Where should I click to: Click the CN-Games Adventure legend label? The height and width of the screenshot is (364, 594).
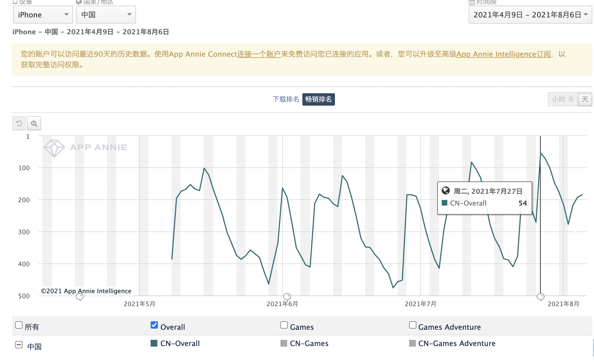click(x=457, y=343)
